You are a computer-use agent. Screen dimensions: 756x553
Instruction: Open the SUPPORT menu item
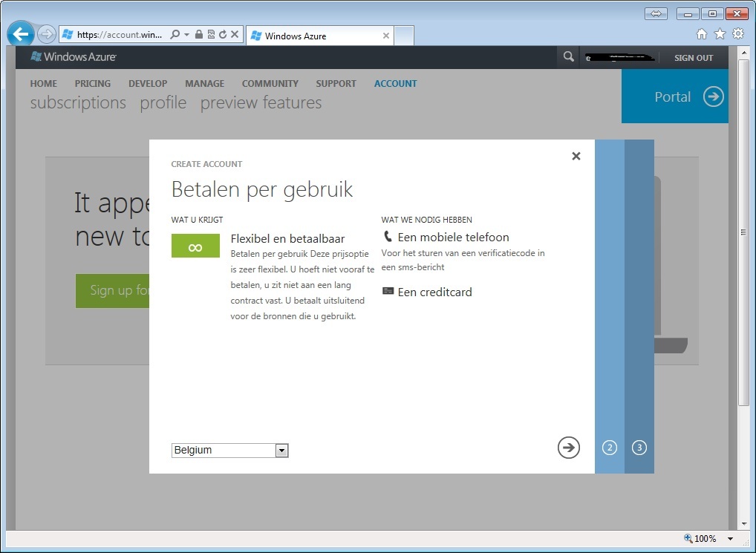[336, 84]
